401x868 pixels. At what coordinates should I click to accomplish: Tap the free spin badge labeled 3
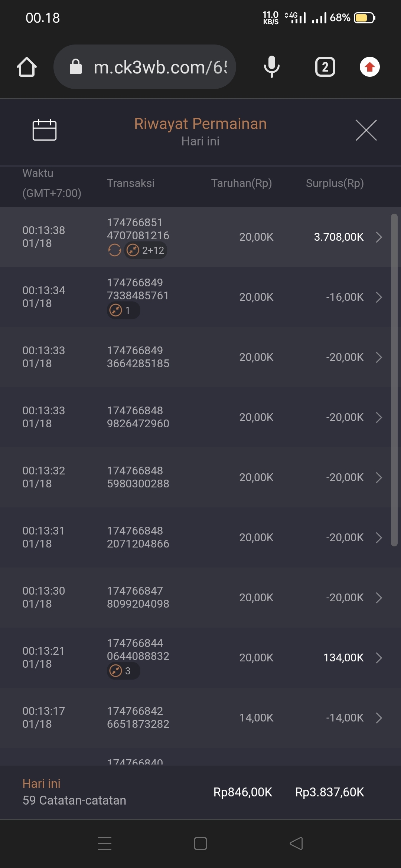pyautogui.click(x=123, y=671)
